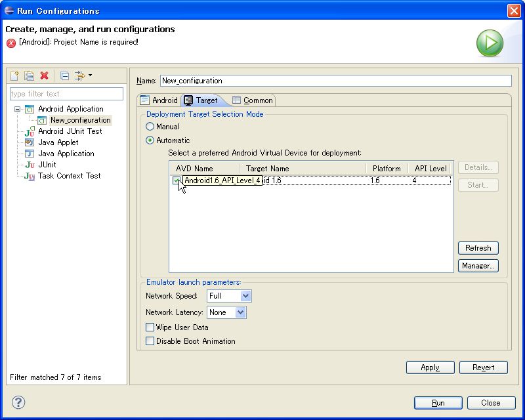Click AVD Name column header

coord(204,169)
